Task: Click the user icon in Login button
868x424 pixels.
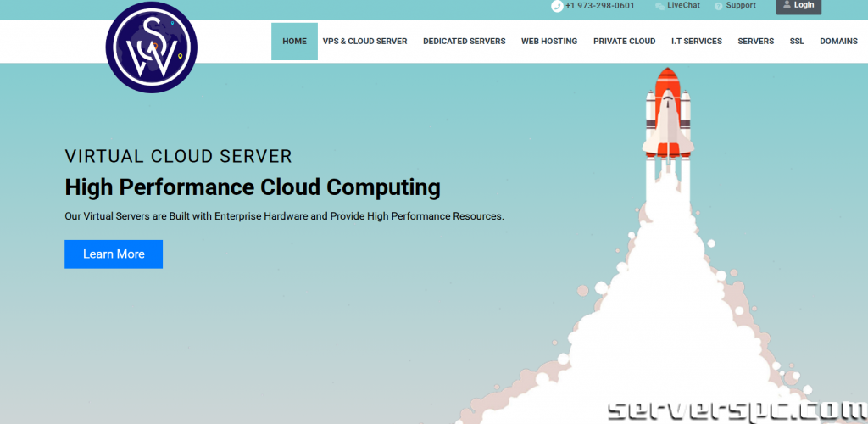Action: pyautogui.click(x=787, y=5)
